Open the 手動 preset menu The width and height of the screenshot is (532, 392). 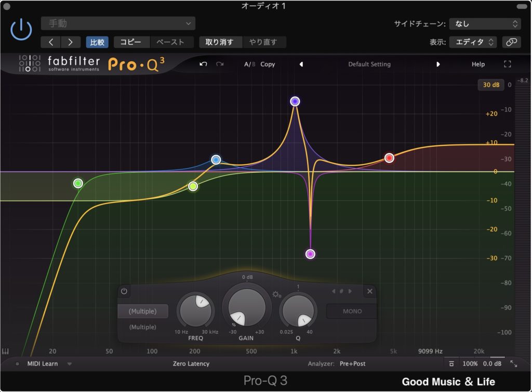coord(118,23)
